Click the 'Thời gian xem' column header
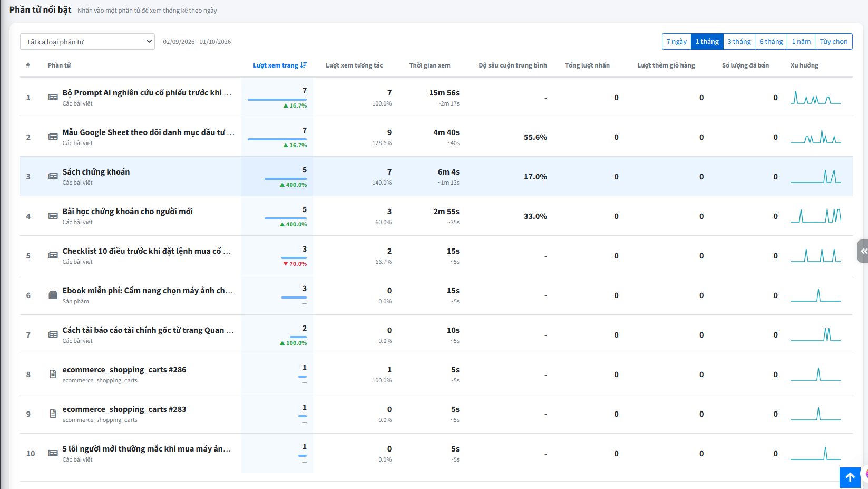Screen dimensions: 868x489 tap(430, 65)
